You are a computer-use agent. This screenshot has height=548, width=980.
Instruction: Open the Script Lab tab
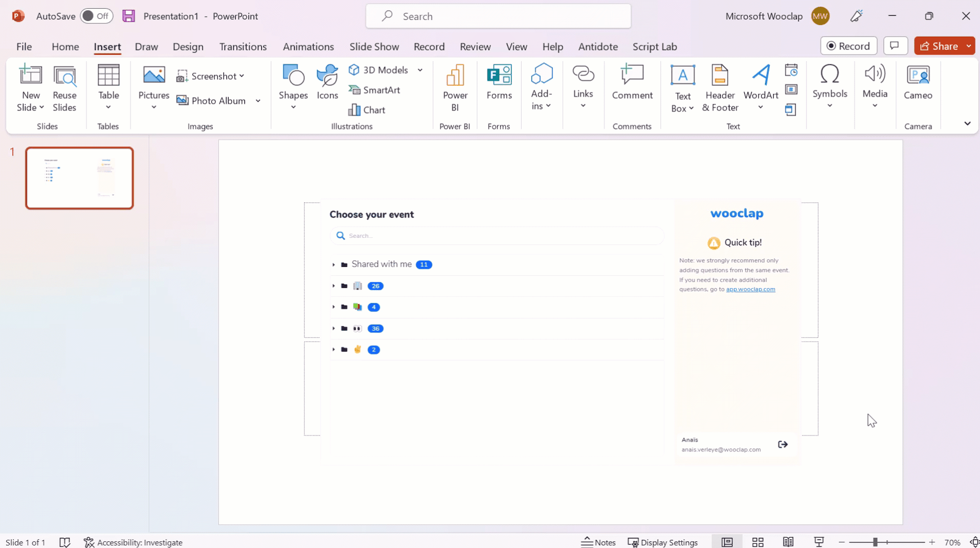click(655, 47)
